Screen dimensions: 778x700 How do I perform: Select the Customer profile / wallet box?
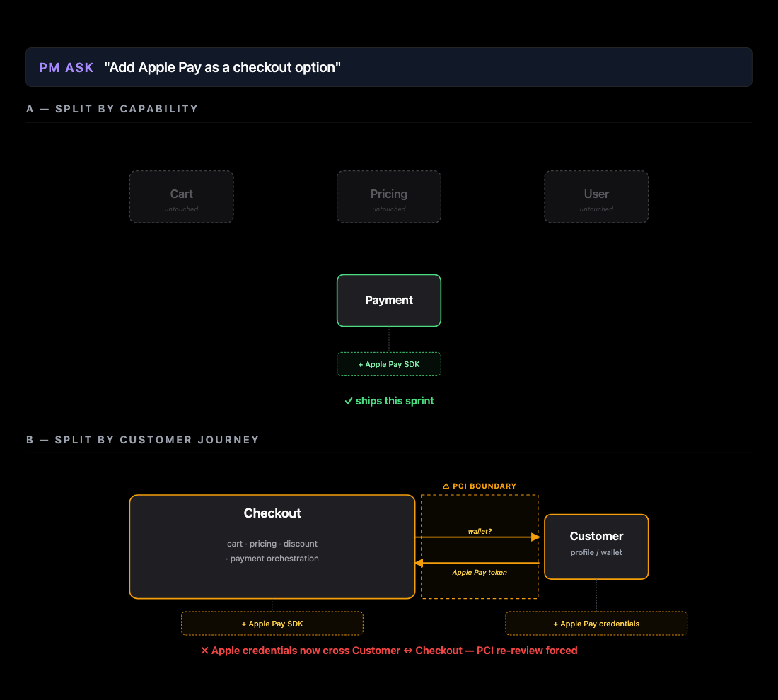(x=596, y=547)
